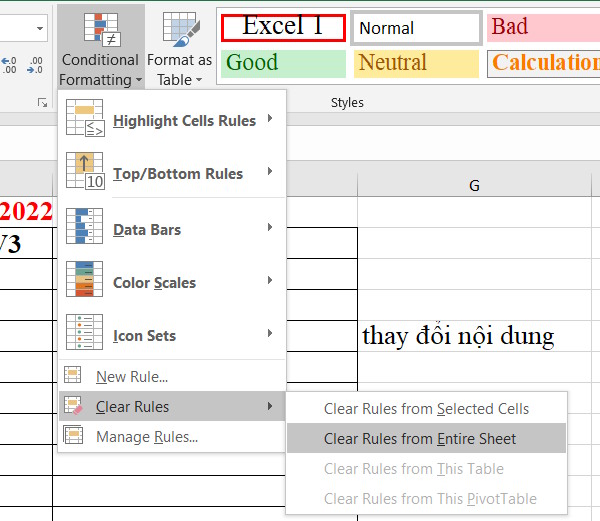600x521 pixels.
Task: Expand the Top/Bottom Rules submenu arrow
Action: tap(270, 171)
